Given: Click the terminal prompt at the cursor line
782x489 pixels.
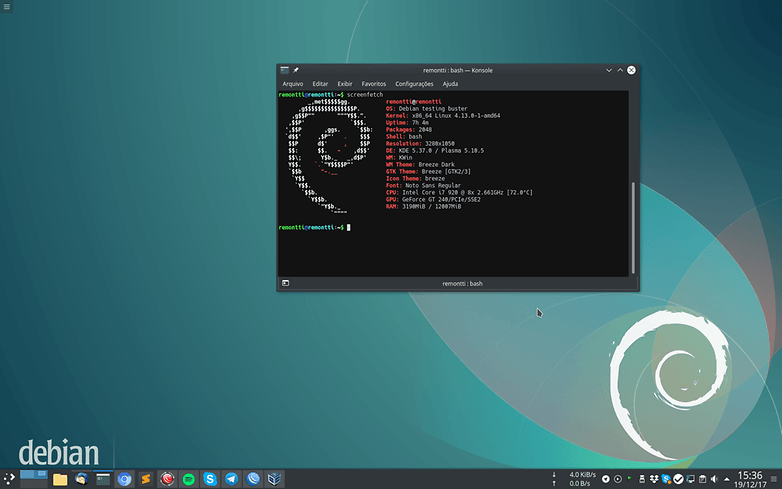Looking at the screenshot, I should [315, 227].
